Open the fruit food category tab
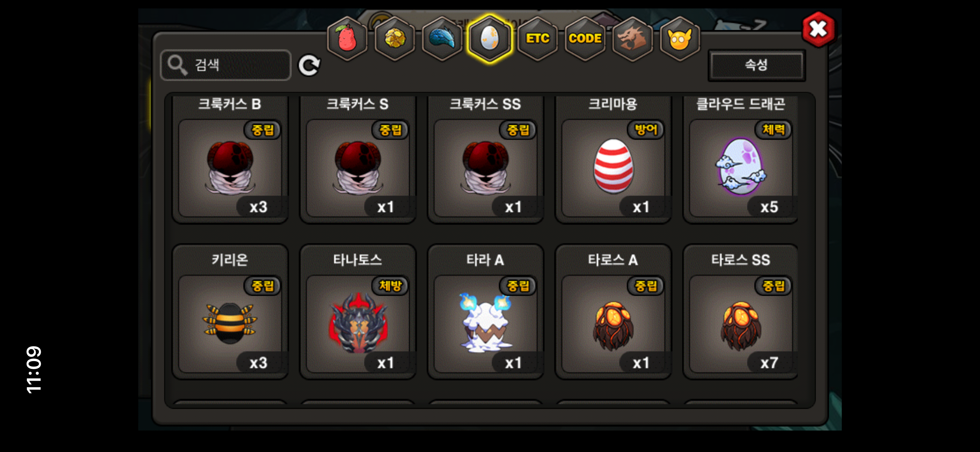This screenshot has height=452, width=980. pyautogui.click(x=347, y=38)
